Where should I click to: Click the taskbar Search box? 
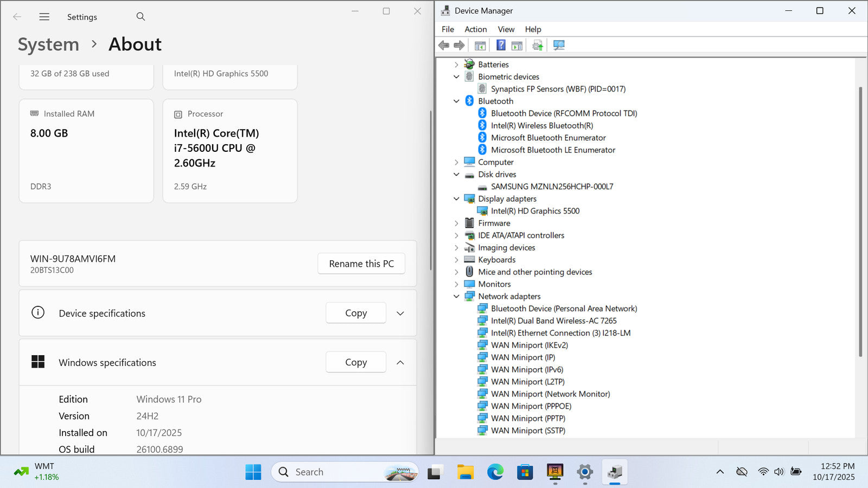(345, 472)
